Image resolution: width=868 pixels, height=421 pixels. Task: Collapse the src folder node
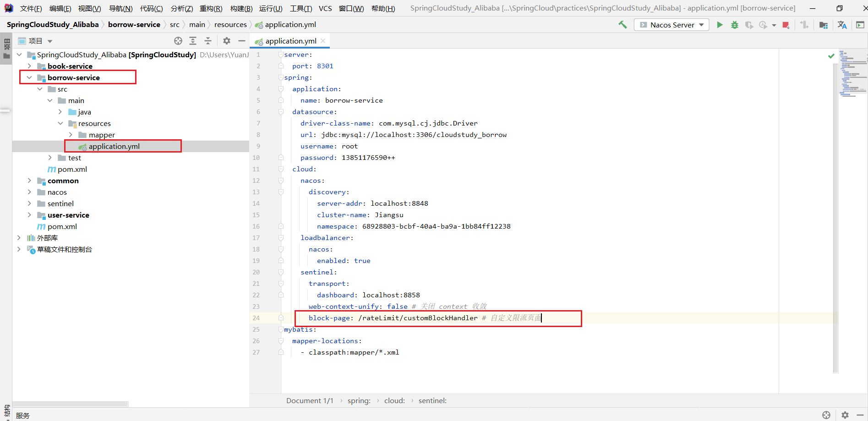[x=40, y=89]
